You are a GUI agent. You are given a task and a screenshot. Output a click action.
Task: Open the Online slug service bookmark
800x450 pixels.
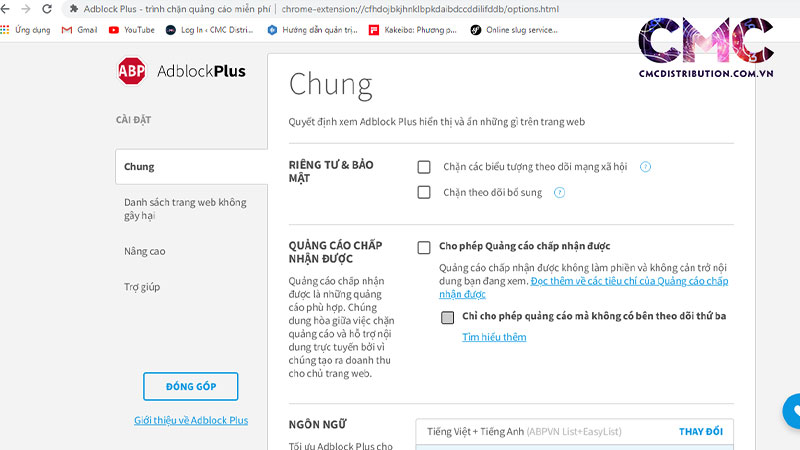click(514, 30)
